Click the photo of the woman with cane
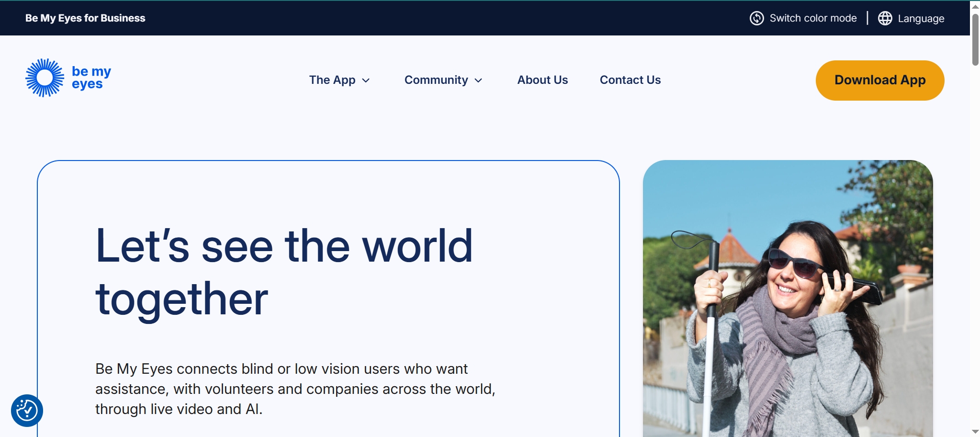The width and height of the screenshot is (980, 437). tap(788, 298)
